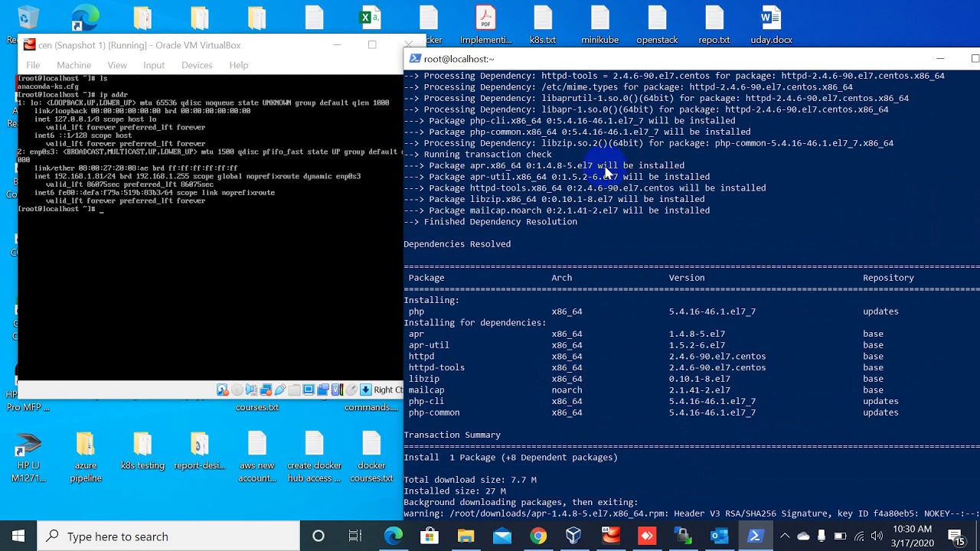Click the audio icon in VirtualBox status bar
This screenshot has width=980, height=551.
point(251,390)
